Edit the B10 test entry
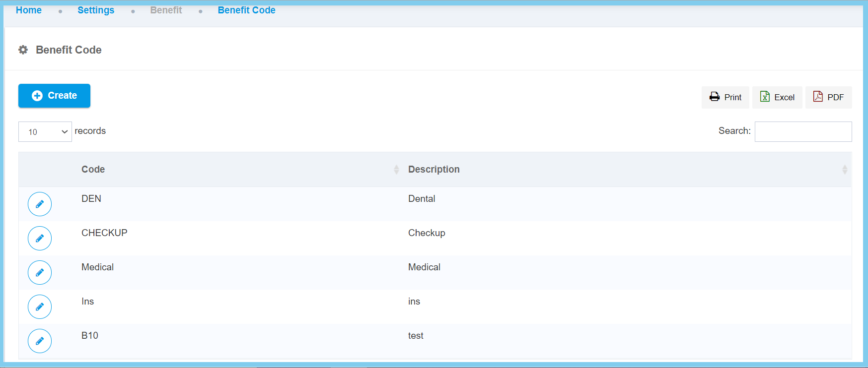This screenshot has height=368, width=868. 40,341
